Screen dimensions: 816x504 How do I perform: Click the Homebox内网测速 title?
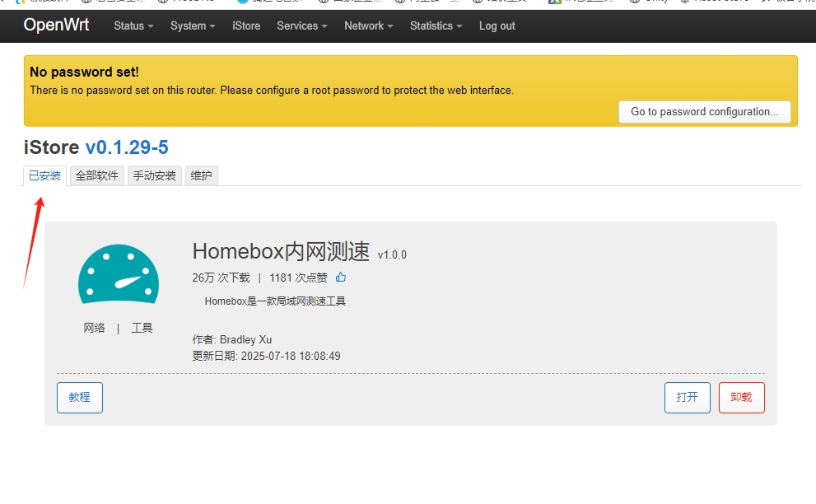pyautogui.click(x=281, y=251)
